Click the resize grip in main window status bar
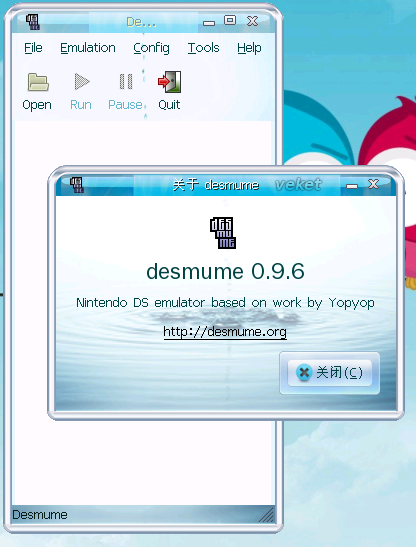The image size is (416, 547). tap(267, 515)
